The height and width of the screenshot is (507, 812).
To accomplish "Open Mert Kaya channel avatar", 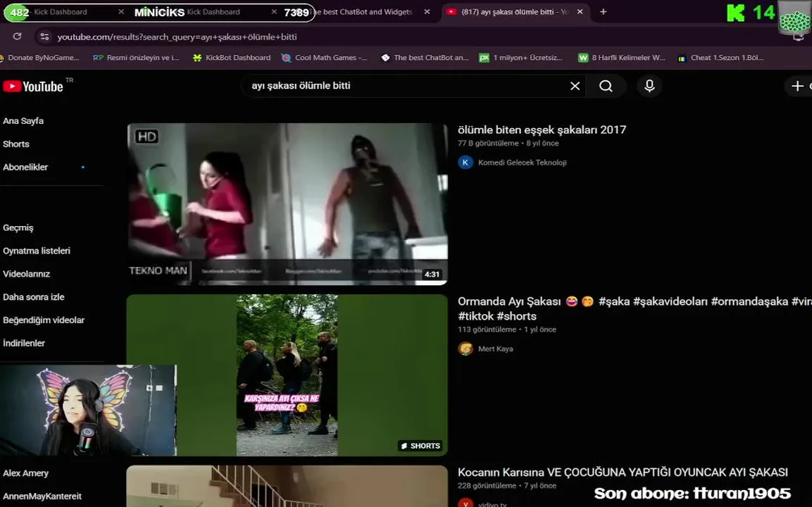I will (x=465, y=349).
